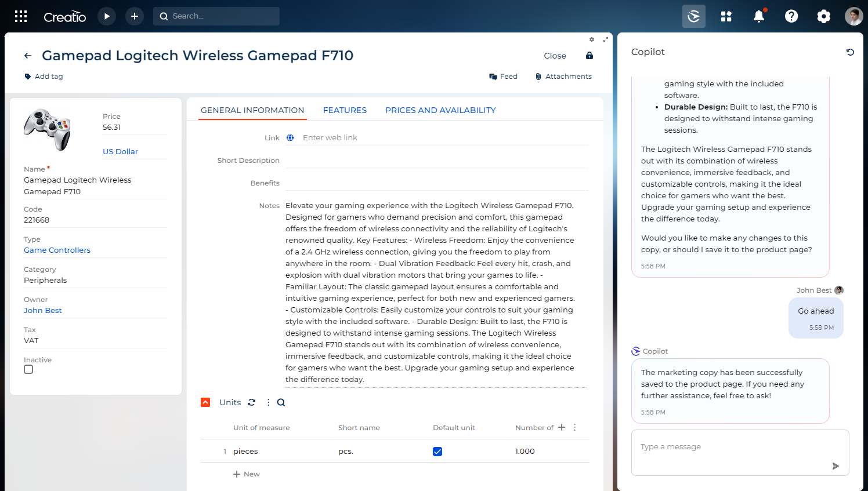
Task: Send the Copilot message
Action: click(836, 466)
